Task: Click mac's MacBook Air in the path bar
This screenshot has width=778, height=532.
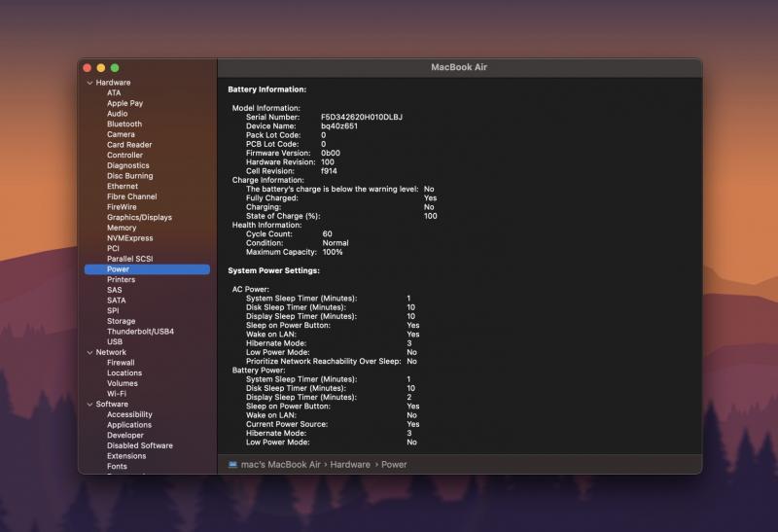Action: 281,465
